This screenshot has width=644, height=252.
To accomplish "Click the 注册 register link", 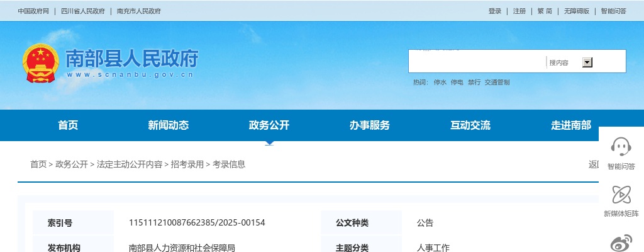I will [519, 11].
